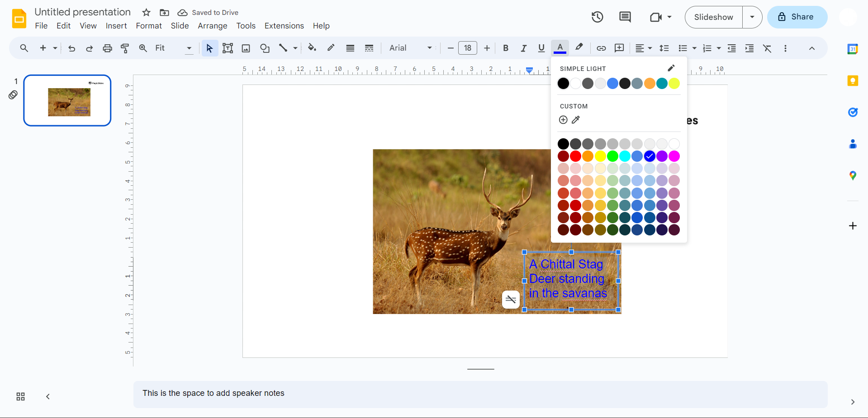868x418 pixels.
Task: Choose the red color swatch
Action: (575, 156)
